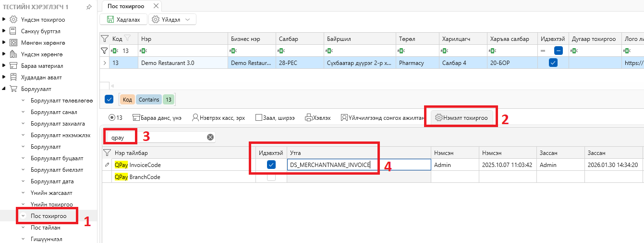
Task: Click the ABC filter icon under Бизнес нэр
Action: tap(234, 50)
